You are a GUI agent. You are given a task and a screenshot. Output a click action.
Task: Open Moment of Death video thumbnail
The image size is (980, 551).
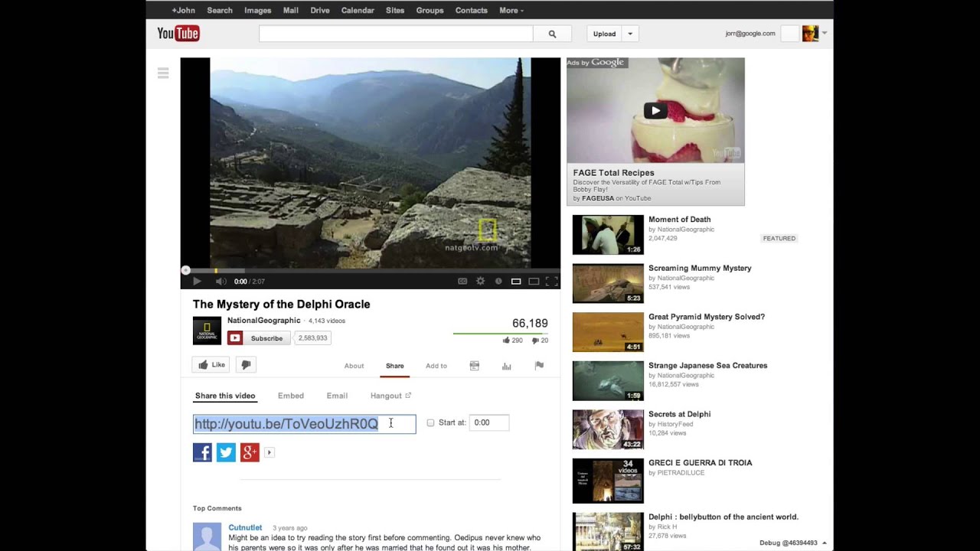tap(608, 235)
